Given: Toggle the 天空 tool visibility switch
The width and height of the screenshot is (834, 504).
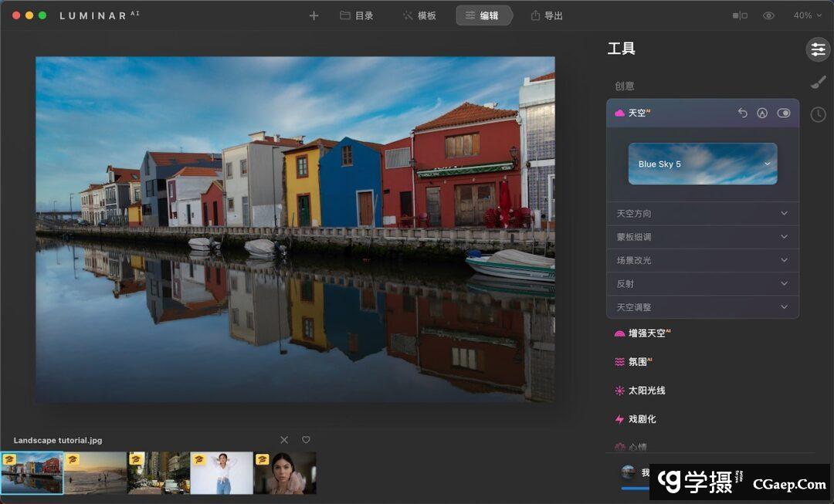Looking at the screenshot, I should (x=784, y=113).
